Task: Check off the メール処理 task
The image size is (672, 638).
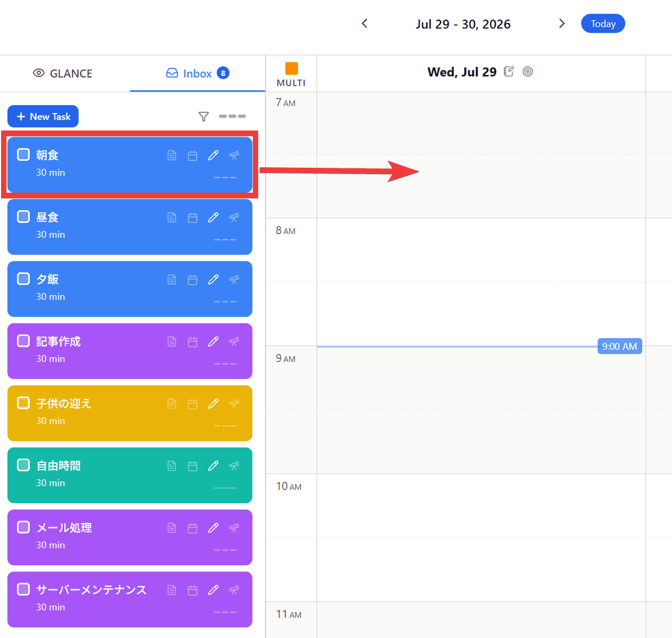Action: click(24, 527)
